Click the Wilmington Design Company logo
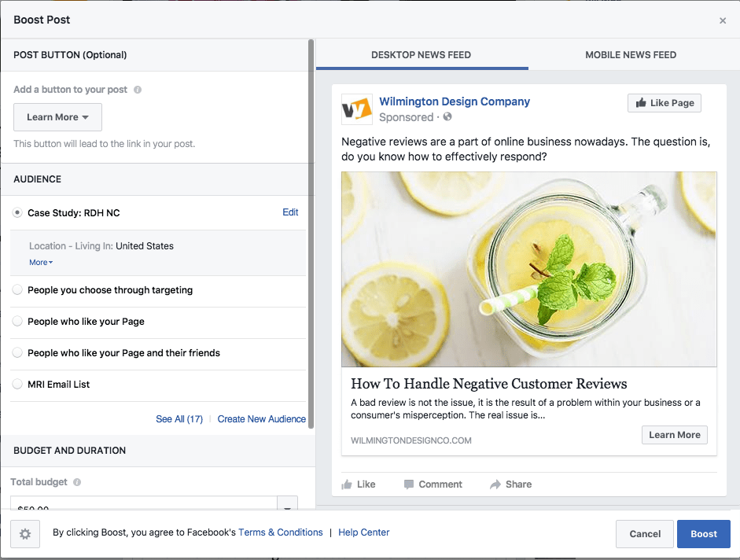The width and height of the screenshot is (740, 560). click(356, 109)
